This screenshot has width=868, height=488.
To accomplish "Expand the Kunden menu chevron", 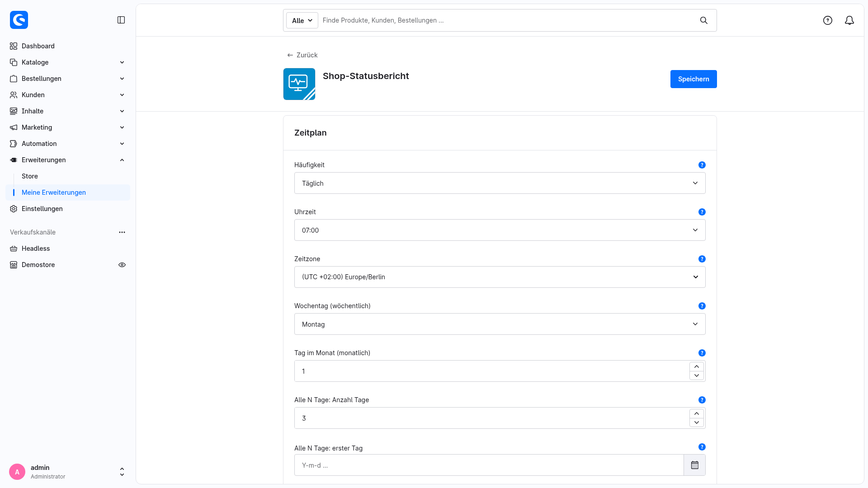I will pos(122,95).
